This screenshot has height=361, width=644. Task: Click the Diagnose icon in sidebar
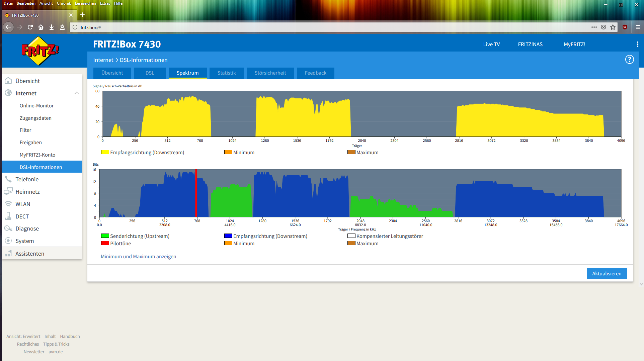coord(8,228)
